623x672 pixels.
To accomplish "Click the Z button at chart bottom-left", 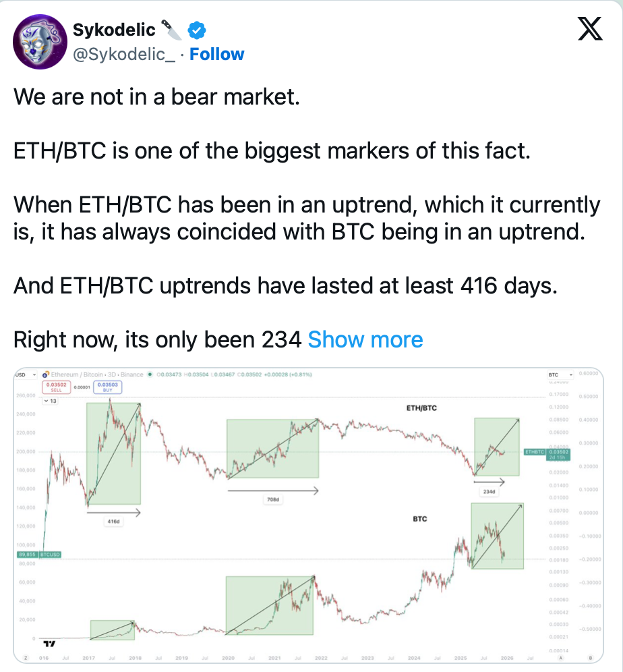I will click(x=24, y=657).
